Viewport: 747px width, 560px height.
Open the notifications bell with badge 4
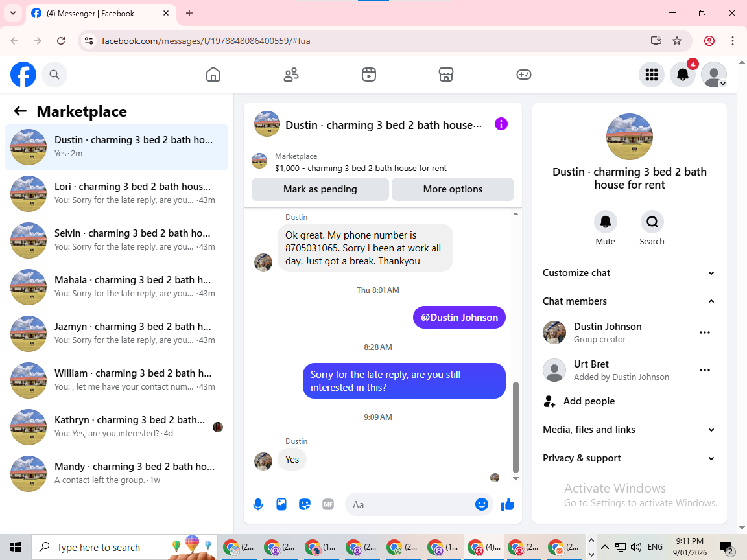pos(683,75)
